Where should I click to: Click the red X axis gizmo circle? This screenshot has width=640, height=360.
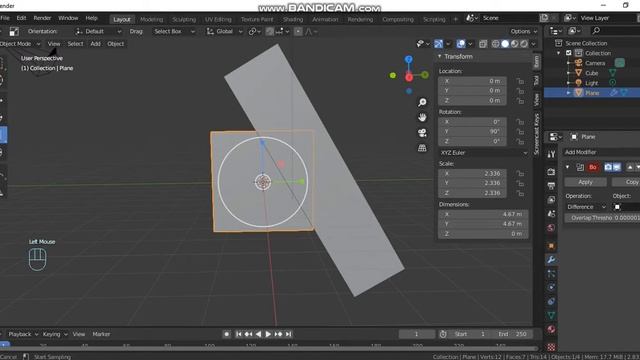409,78
